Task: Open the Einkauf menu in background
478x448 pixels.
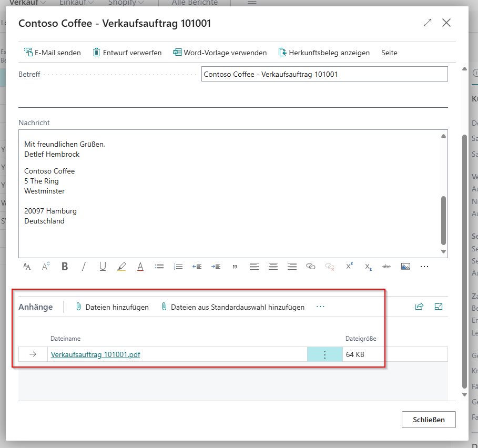Action: tap(77, 3)
